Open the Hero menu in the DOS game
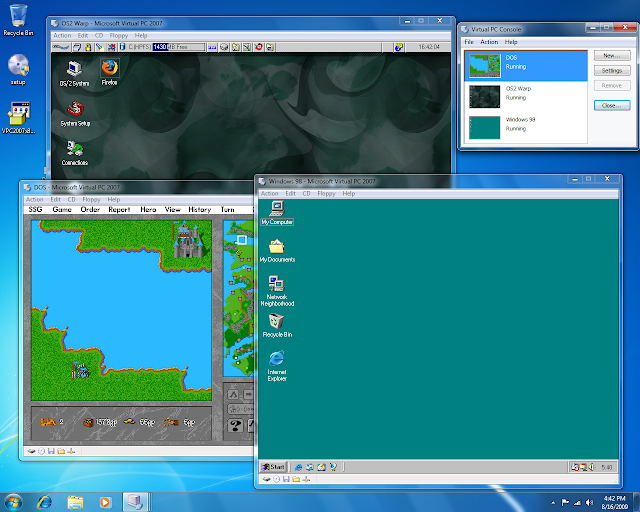 point(148,209)
